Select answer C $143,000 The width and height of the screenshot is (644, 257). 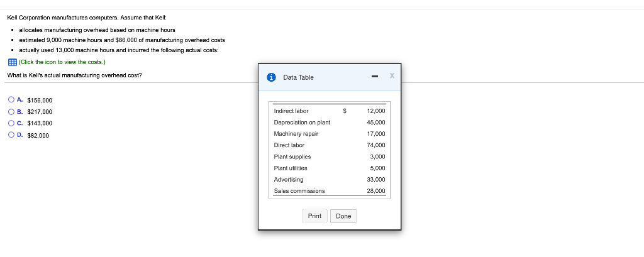(x=11, y=123)
